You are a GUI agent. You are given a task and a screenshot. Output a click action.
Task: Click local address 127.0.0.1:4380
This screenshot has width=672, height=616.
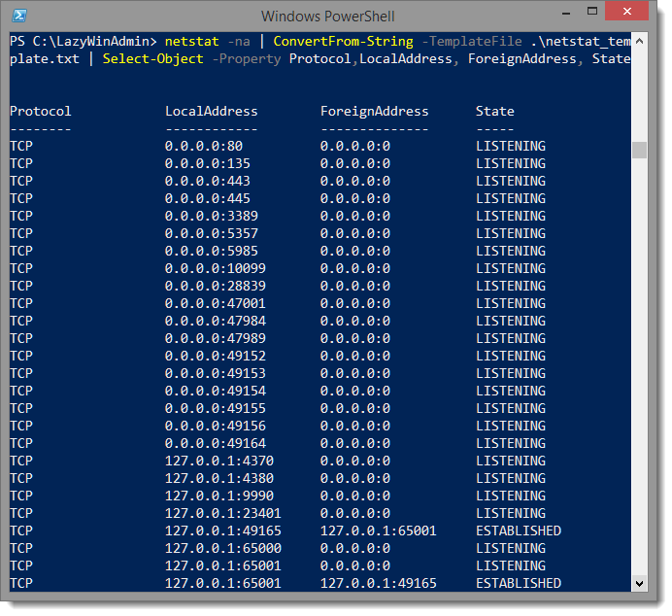(x=219, y=479)
